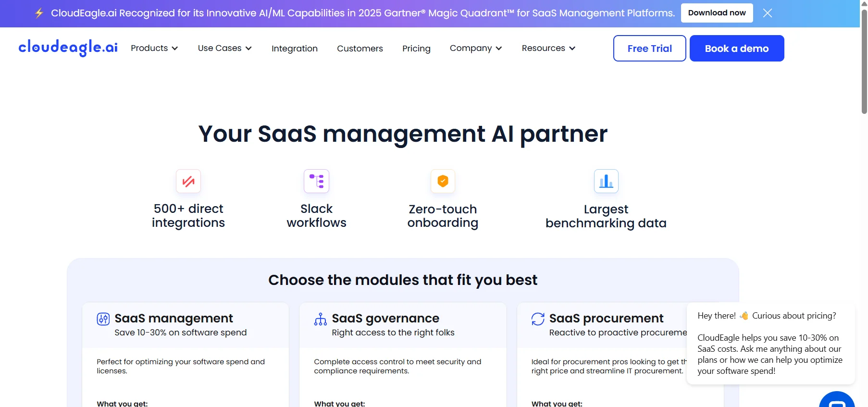868x407 pixels.
Task: Click the SaaS procurement card heading
Action: [x=606, y=318]
